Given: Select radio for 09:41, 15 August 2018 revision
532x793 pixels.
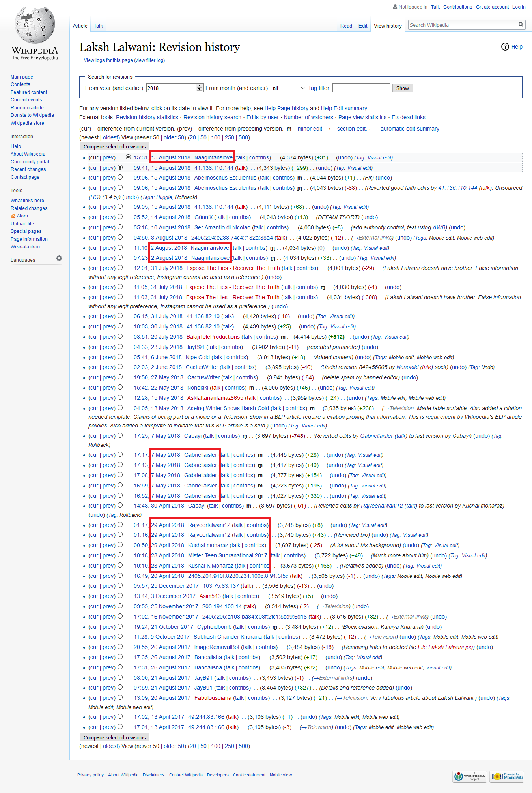Looking at the screenshot, I should [120, 167].
